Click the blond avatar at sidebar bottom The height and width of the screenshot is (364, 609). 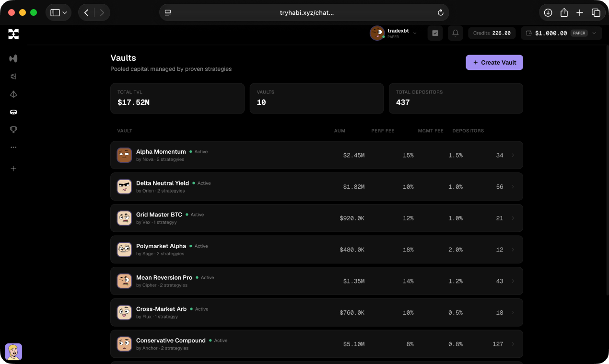[x=13, y=352]
